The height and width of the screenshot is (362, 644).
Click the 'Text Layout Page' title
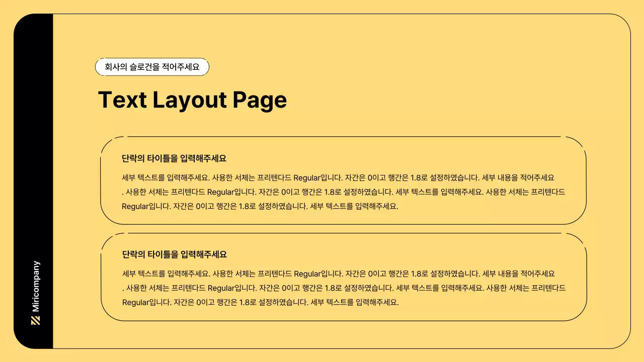click(x=193, y=100)
